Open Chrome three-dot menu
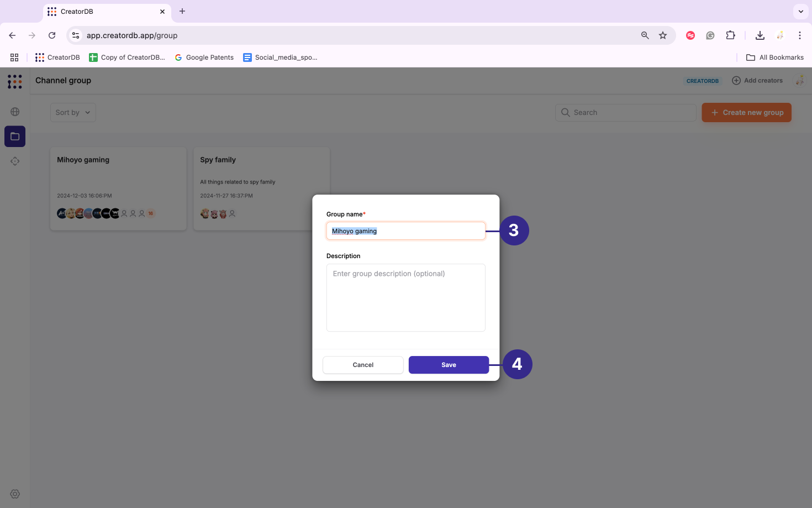The height and width of the screenshot is (508, 812). 799,35
